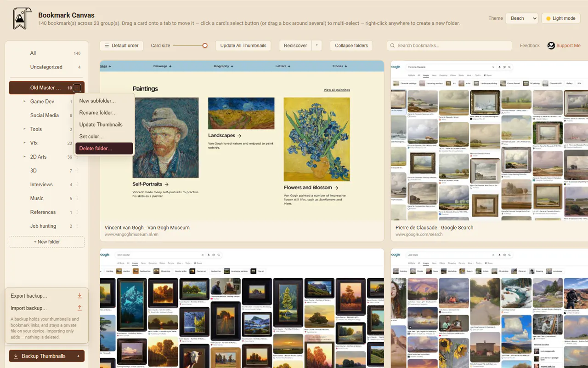This screenshot has width=588, height=368.
Task: Select Update Thumbnails in context menu
Action: pos(104,125)
